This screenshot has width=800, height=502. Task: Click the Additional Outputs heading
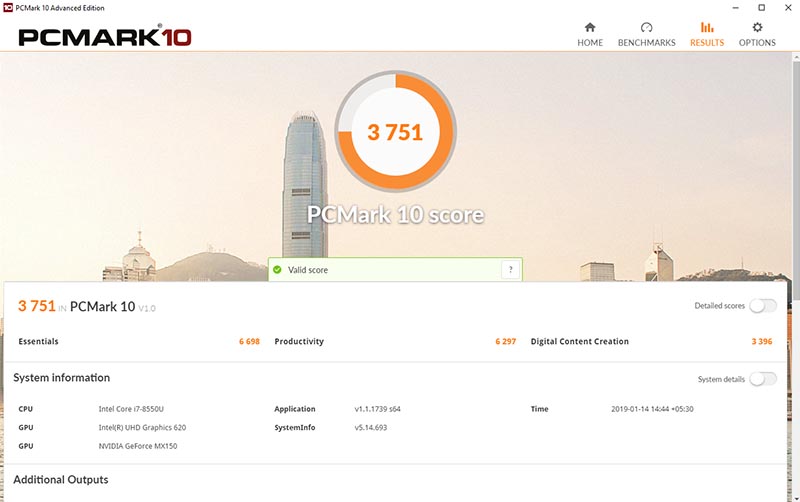61,480
